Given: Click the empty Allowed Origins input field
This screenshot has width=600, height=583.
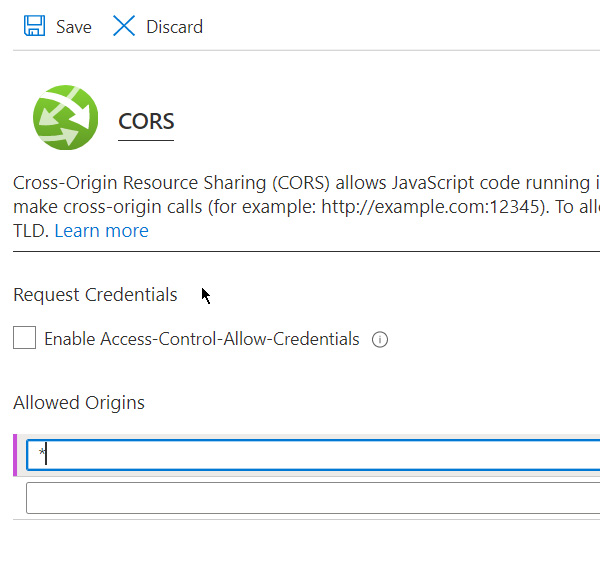Looking at the screenshot, I should tap(313, 498).
